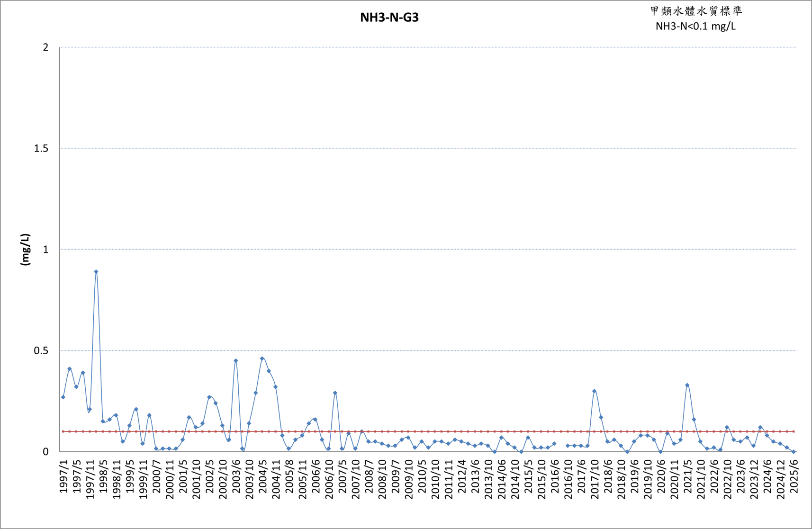Click the y-axis value 2 label
The width and height of the screenshot is (812, 529).
46,47
